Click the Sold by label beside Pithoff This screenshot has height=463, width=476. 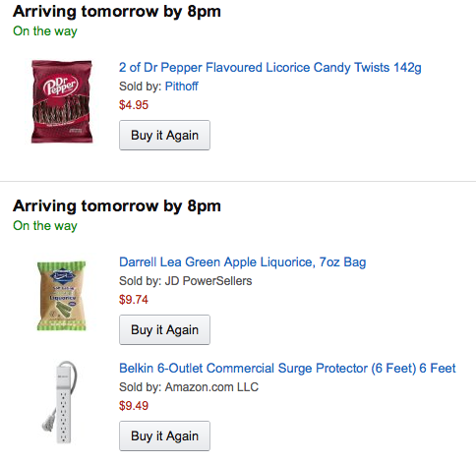point(141,87)
